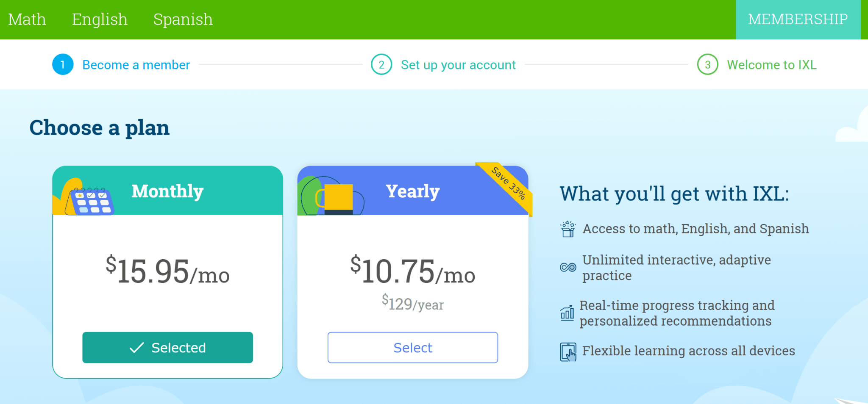868x404 pixels.
Task: Click the gift box icon beside subjects access
Action: pyautogui.click(x=568, y=229)
